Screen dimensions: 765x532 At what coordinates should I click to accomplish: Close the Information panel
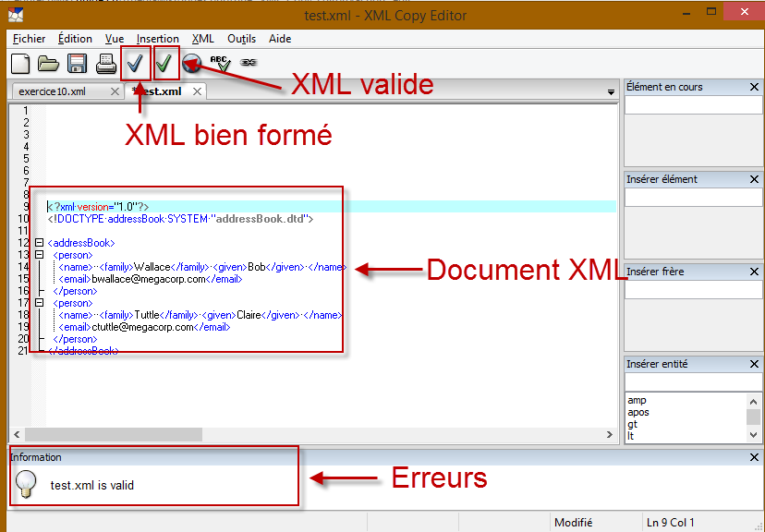coord(754,457)
